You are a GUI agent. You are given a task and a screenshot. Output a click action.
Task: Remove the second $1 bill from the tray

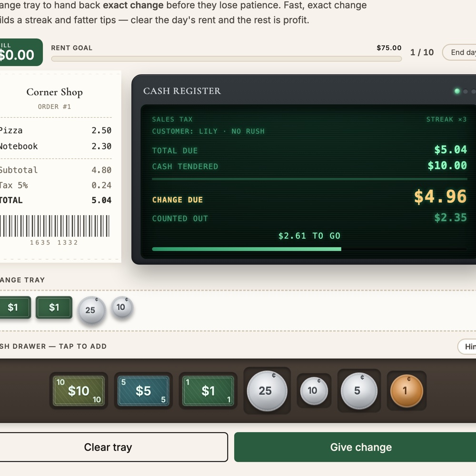click(x=54, y=307)
